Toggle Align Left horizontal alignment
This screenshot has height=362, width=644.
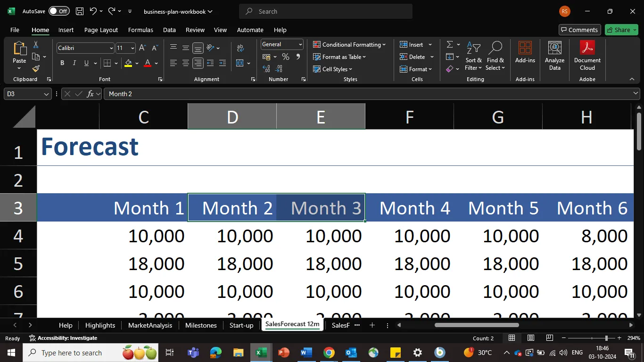pos(173,63)
